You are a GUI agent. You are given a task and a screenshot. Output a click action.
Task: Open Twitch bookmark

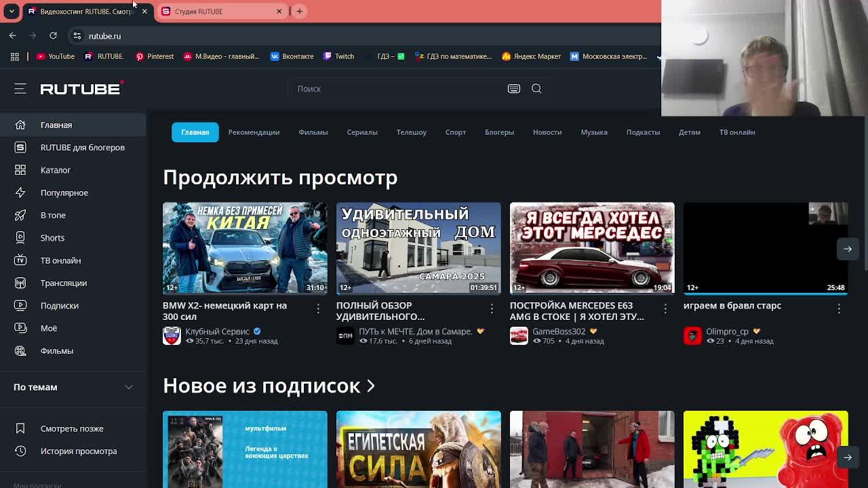[338, 56]
